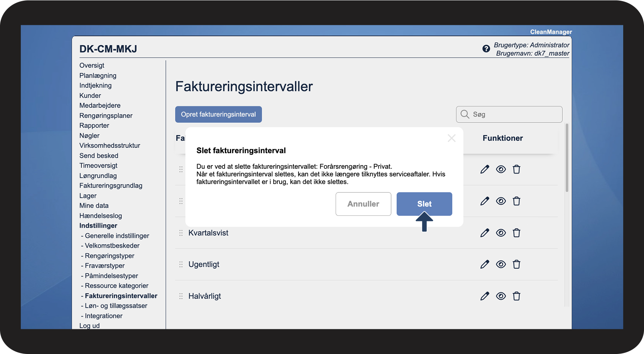
Task: Grab the drag handle for Kvartalsvist row
Action: point(181,233)
